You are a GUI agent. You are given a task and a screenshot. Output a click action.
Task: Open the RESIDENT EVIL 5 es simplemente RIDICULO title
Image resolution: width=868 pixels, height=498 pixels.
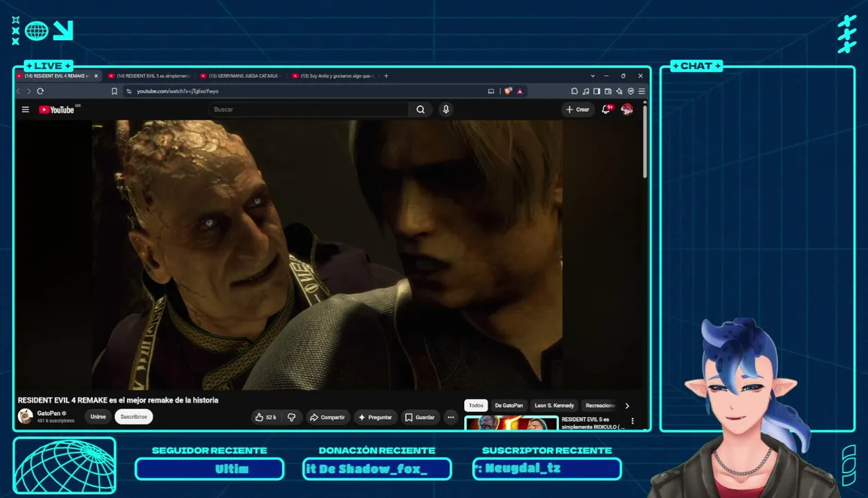pos(593,423)
